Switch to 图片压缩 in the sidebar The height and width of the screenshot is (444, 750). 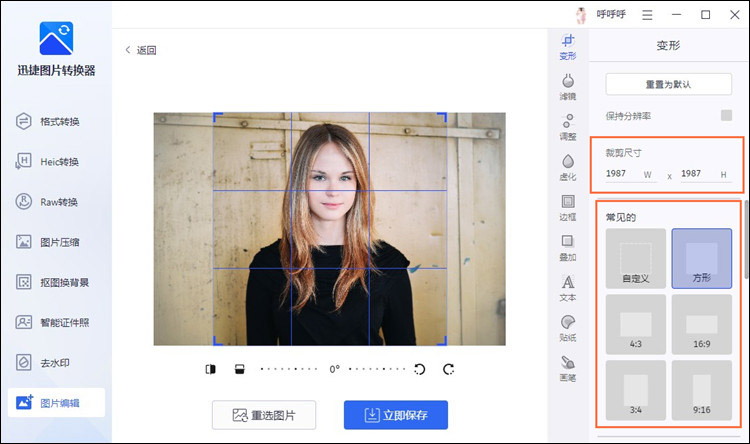tap(56, 241)
